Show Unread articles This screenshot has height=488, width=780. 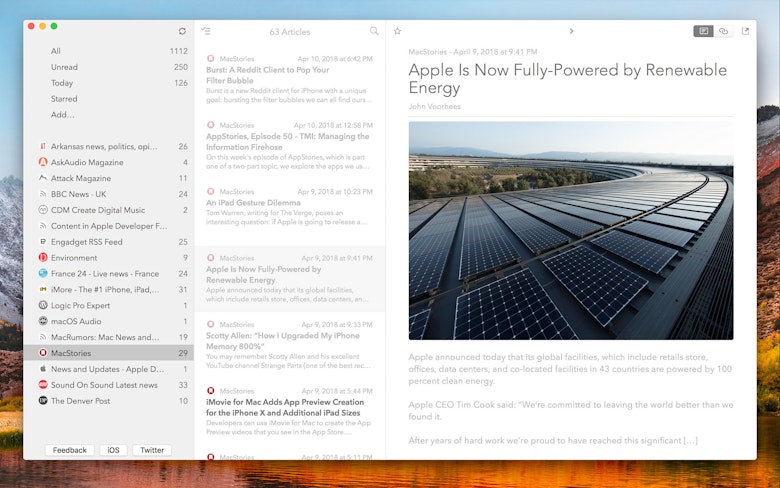pos(108,67)
